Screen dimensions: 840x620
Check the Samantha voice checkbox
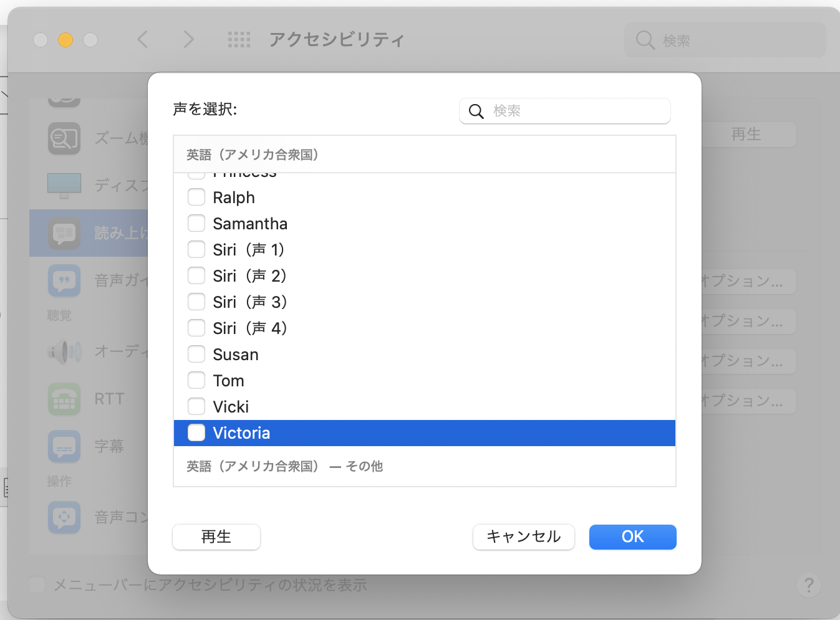pos(196,223)
